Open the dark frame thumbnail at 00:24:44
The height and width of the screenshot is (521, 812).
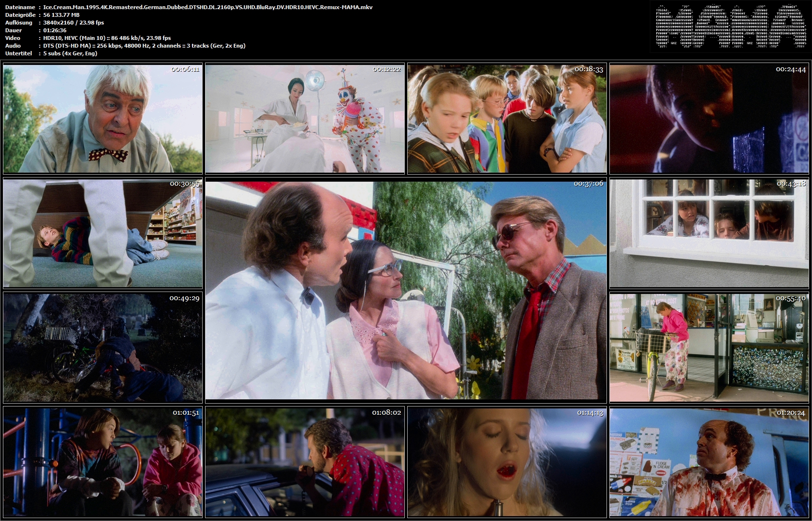click(x=709, y=118)
